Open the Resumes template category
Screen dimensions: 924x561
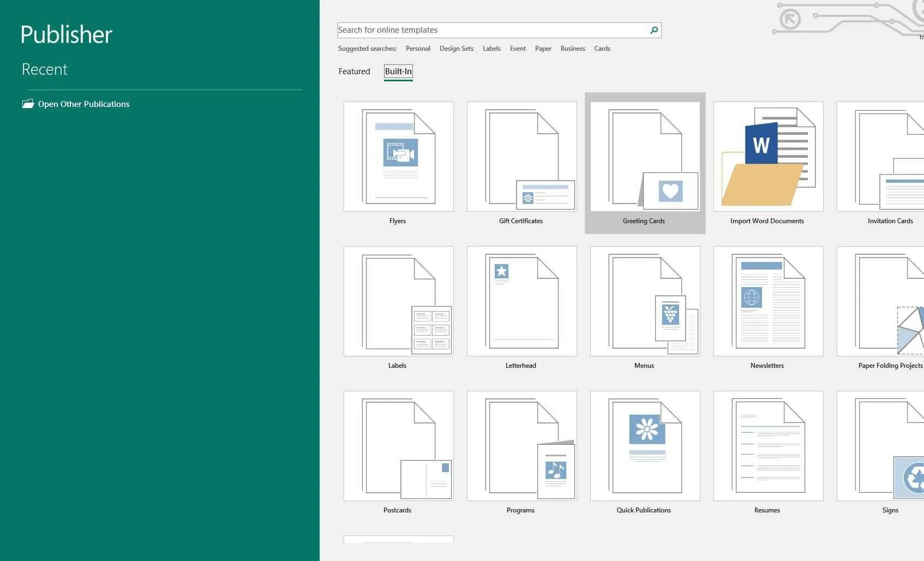pos(768,446)
